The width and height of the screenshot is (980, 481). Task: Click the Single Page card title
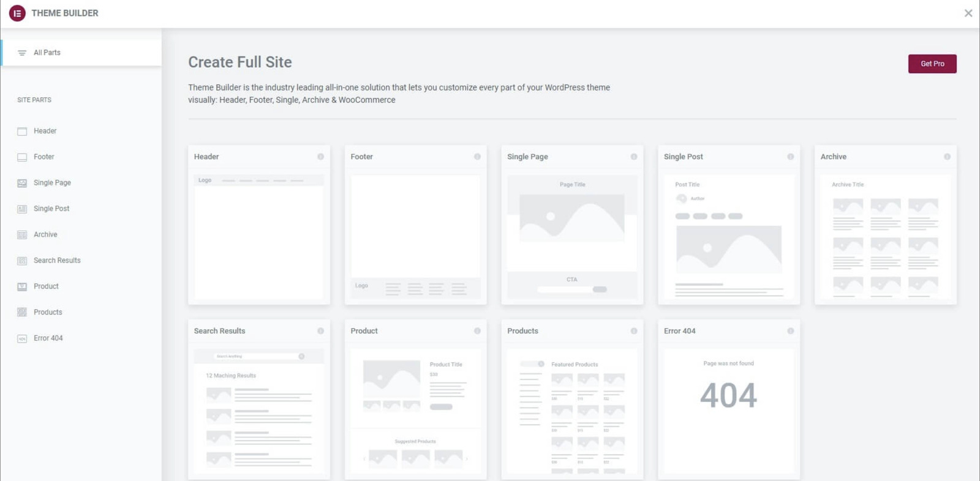[x=527, y=157]
